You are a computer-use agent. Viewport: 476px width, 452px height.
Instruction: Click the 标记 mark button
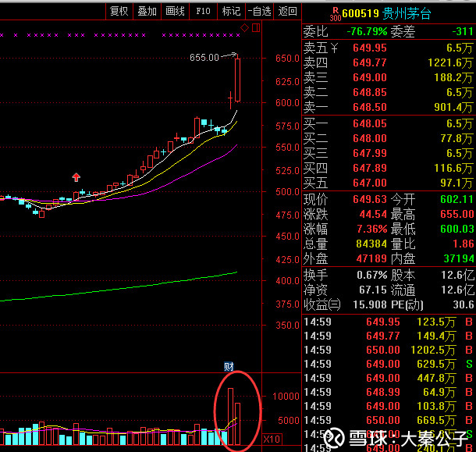click(x=231, y=12)
